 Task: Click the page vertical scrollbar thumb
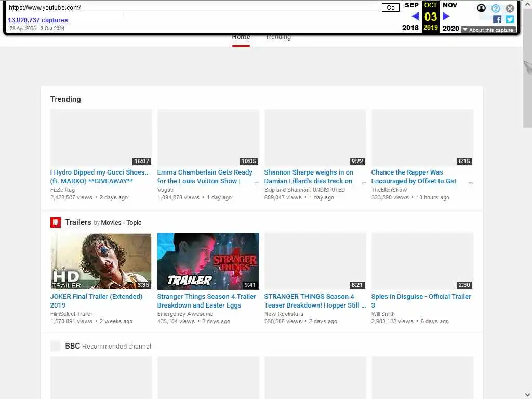click(527, 69)
